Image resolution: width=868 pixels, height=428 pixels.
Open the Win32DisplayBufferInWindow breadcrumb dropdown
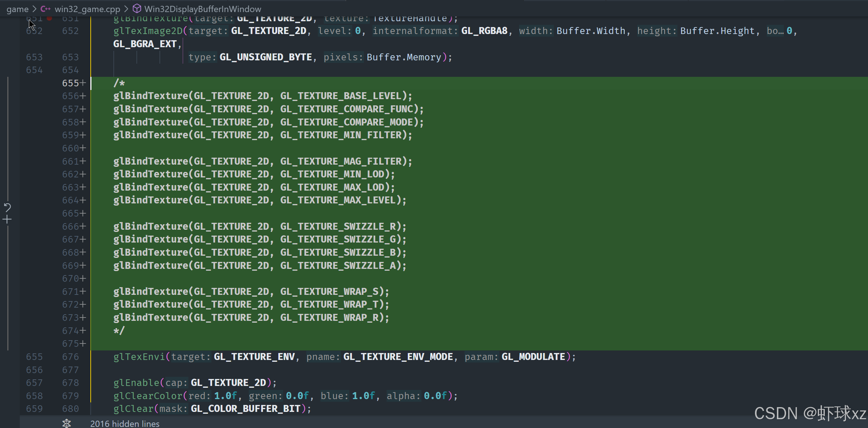click(203, 9)
